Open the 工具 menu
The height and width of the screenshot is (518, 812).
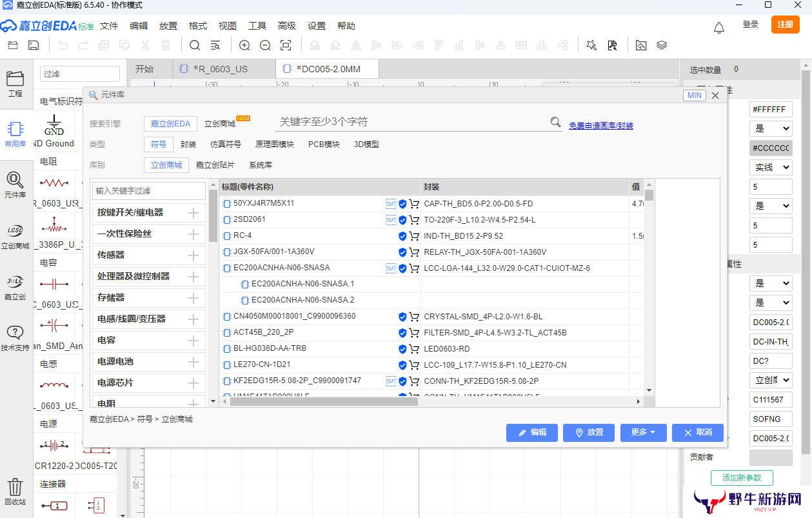tap(257, 26)
